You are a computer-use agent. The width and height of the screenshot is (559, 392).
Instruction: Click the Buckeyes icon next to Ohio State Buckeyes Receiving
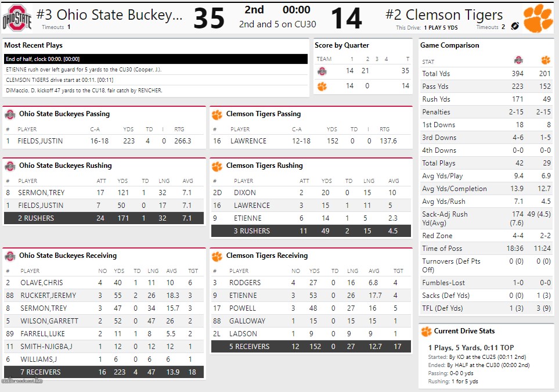[x=10, y=256]
